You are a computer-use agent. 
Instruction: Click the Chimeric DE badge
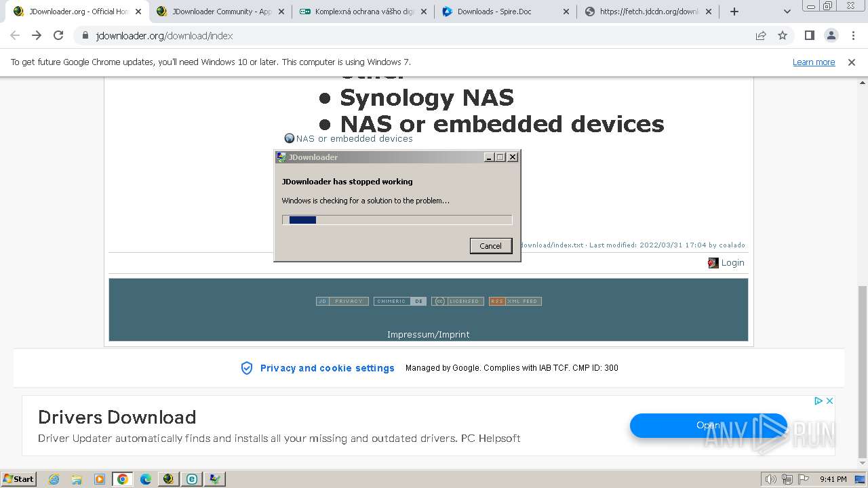point(400,302)
